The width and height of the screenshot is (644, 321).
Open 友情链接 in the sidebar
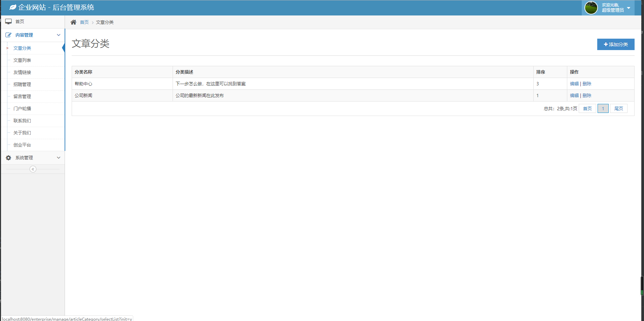pos(33,72)
